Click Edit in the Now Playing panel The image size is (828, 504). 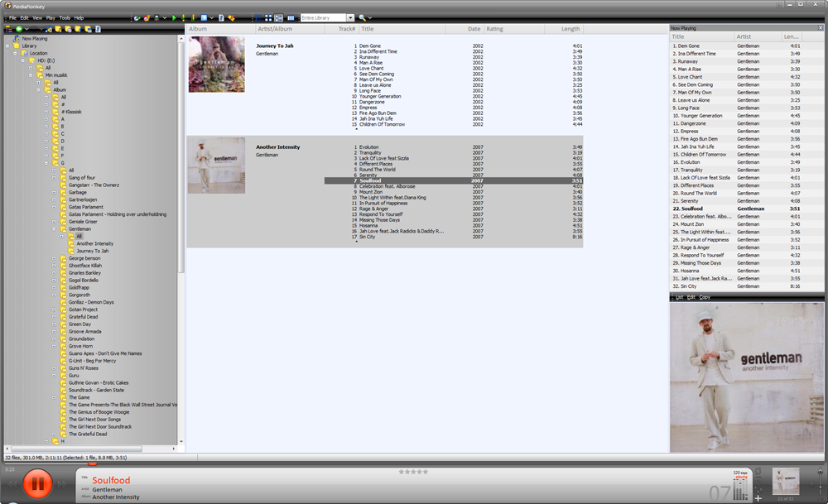[x=691, y=297]
